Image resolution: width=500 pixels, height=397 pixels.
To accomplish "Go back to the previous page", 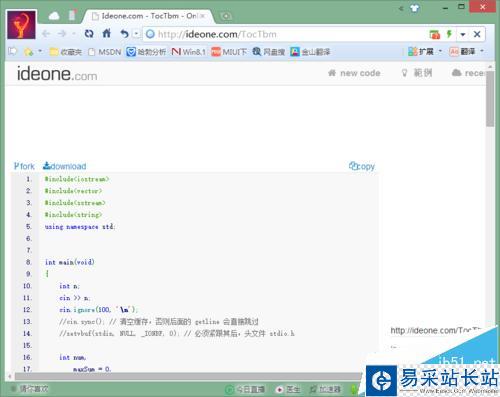I will point(46,34).
